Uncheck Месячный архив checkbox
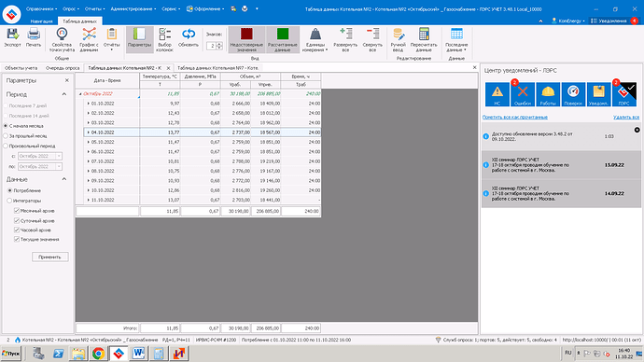Viewport: 644px width, 362px height. pos(17,211)
